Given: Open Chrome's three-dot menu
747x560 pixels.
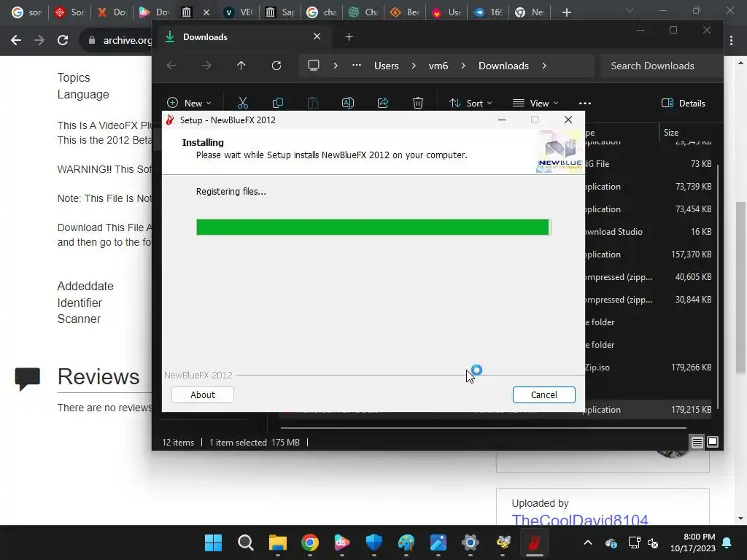Looking at the screenshot, I should coord(731,41).
